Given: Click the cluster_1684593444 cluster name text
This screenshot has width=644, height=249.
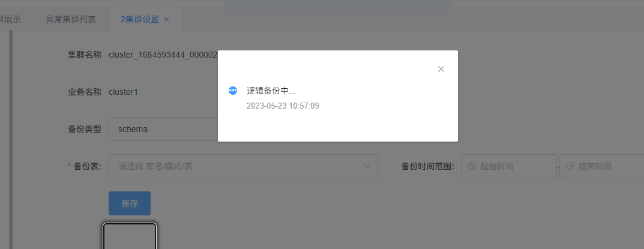Looking at the screenshot, I should point(163,55).
